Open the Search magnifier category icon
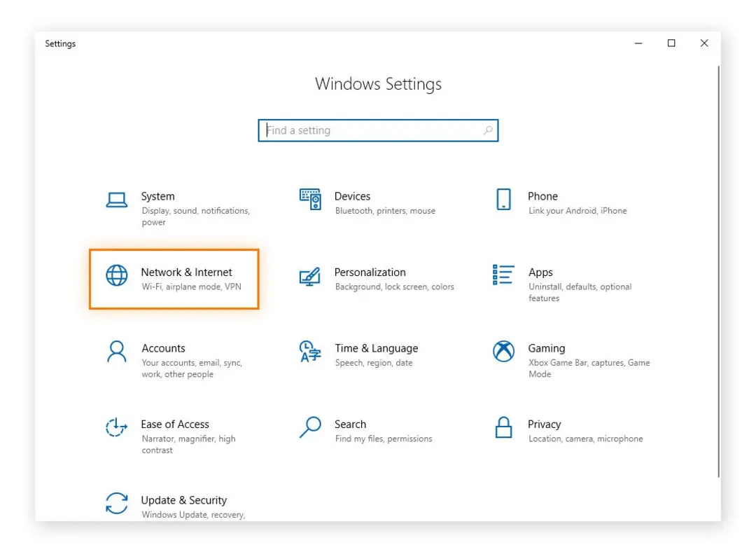The width and height of the screenshot is (756, 552). pos(310,427)
